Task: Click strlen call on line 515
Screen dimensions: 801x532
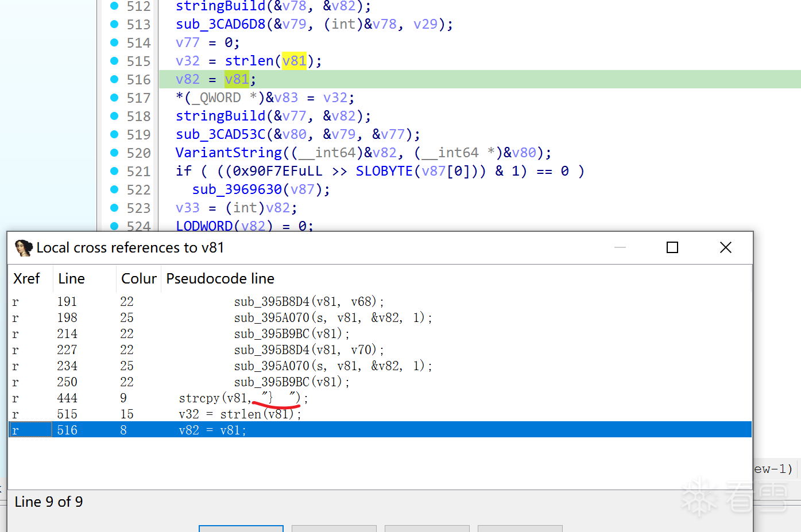Action: coord(249,61)
